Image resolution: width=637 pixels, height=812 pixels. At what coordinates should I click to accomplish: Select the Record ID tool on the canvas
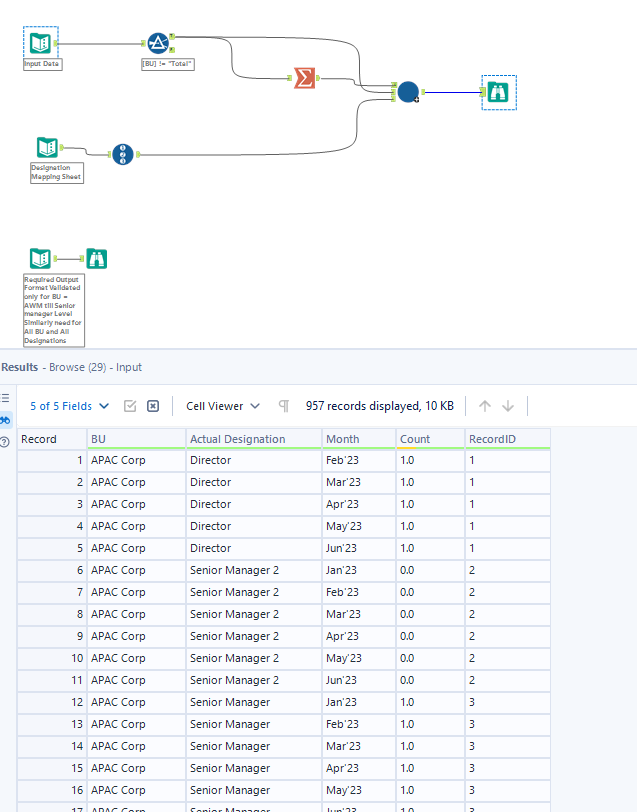tap(123, 154)
